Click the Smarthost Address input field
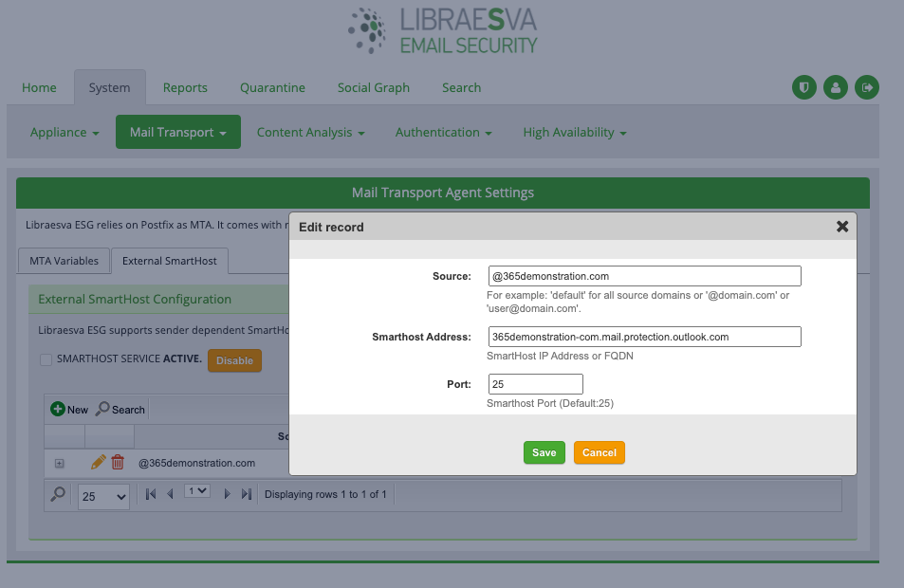 coord(644,337)
